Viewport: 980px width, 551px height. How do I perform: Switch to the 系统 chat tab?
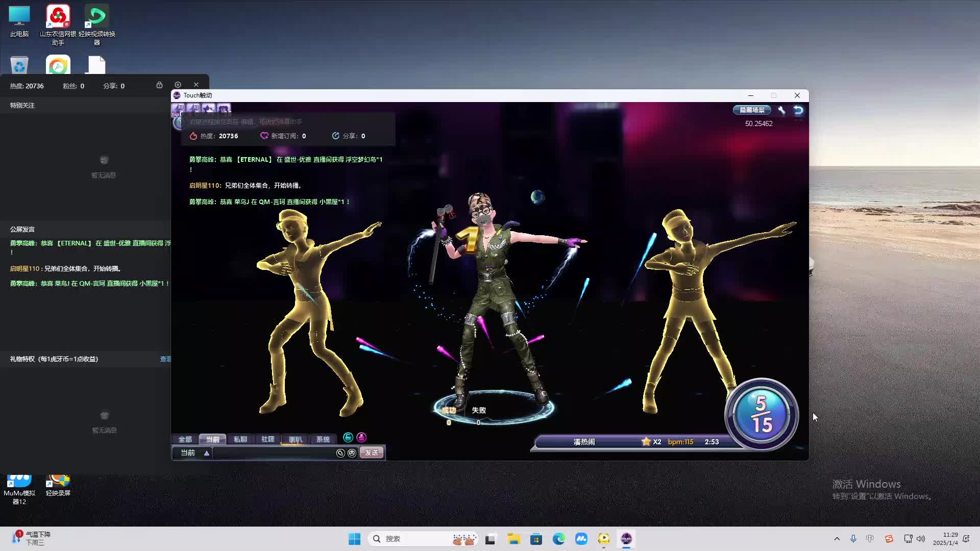coord(323,439)
